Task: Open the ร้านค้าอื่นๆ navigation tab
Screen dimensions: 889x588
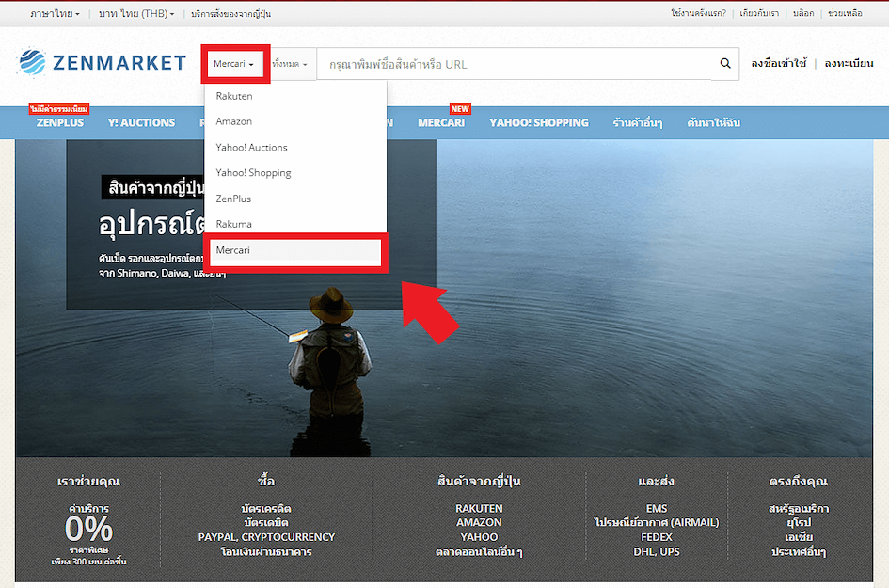Action: (638, 122)
